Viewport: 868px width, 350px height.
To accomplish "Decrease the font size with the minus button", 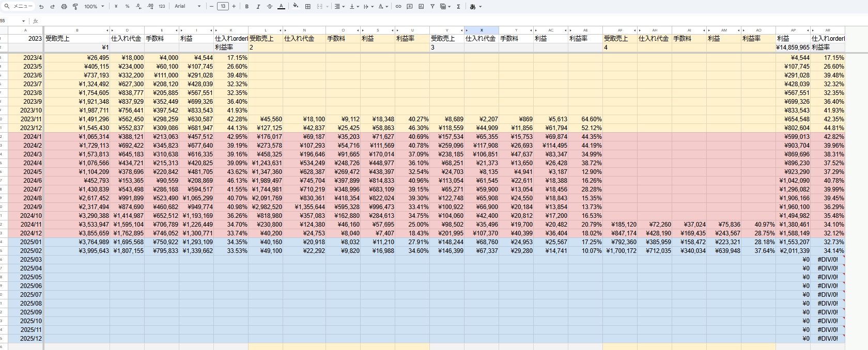I will tap(212, 6).
